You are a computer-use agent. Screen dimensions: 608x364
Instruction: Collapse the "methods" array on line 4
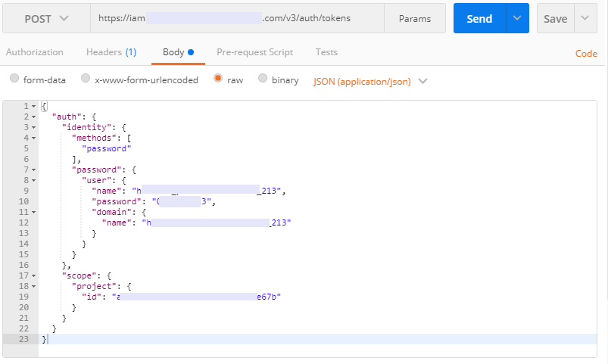34,138
